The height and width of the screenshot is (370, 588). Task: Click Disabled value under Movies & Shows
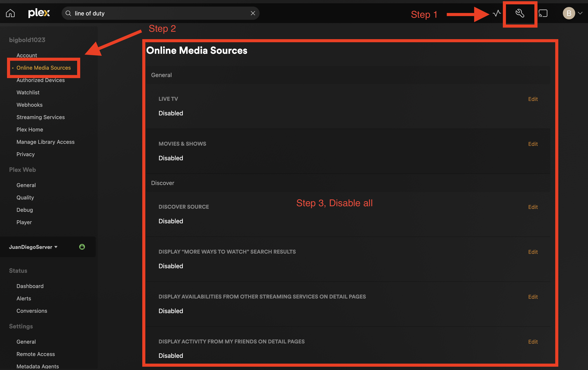pyautogui.click(x=171, y=158)
